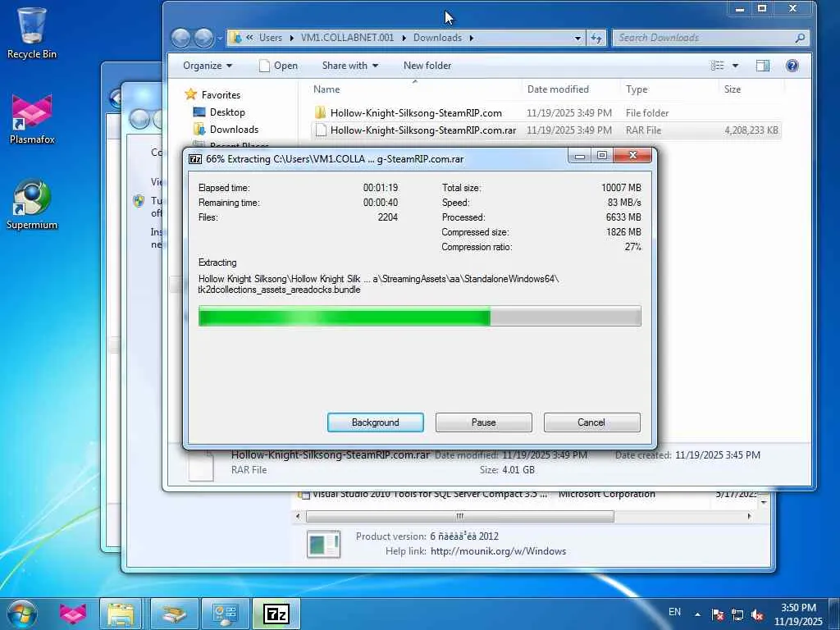Click the RAR file thumbnail in details pane
This screenshot has width=840, height=630.
pyautogui.click(x=201, y=466)
